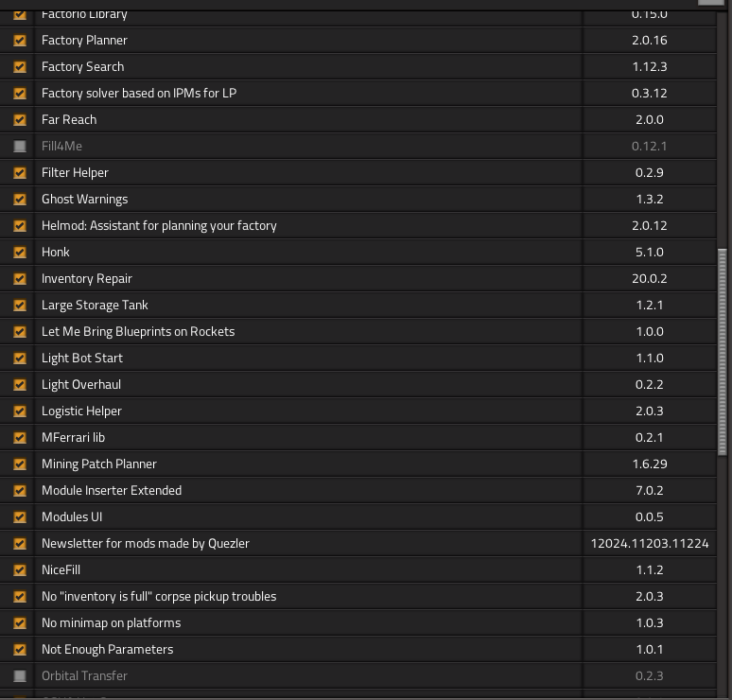This screenshot has width=732, height=700.
Task: Select the Module Inserter Extended mod name
Action: pos(112,490)
